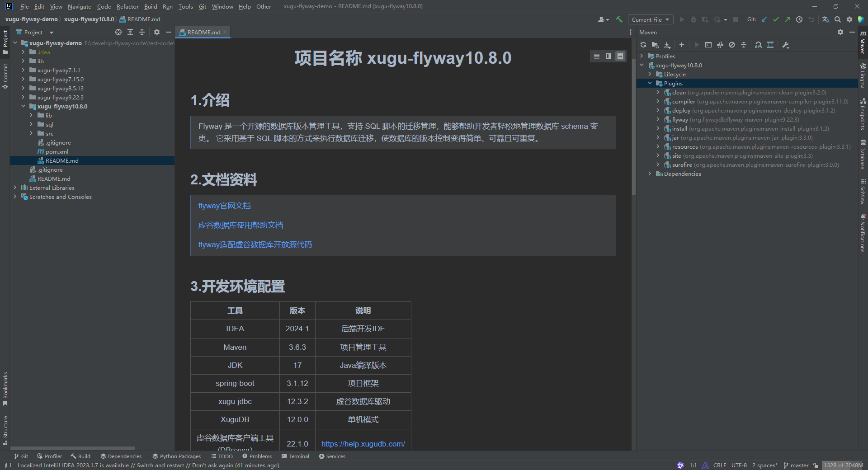Collapse the Plugins node in Maven panel

tap(650, 83)
